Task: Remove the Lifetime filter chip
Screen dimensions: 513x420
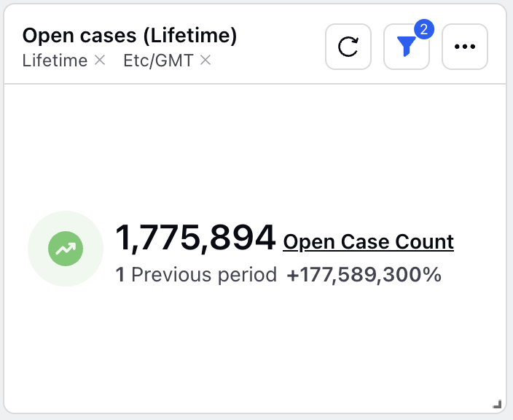Action: point(99,61)
